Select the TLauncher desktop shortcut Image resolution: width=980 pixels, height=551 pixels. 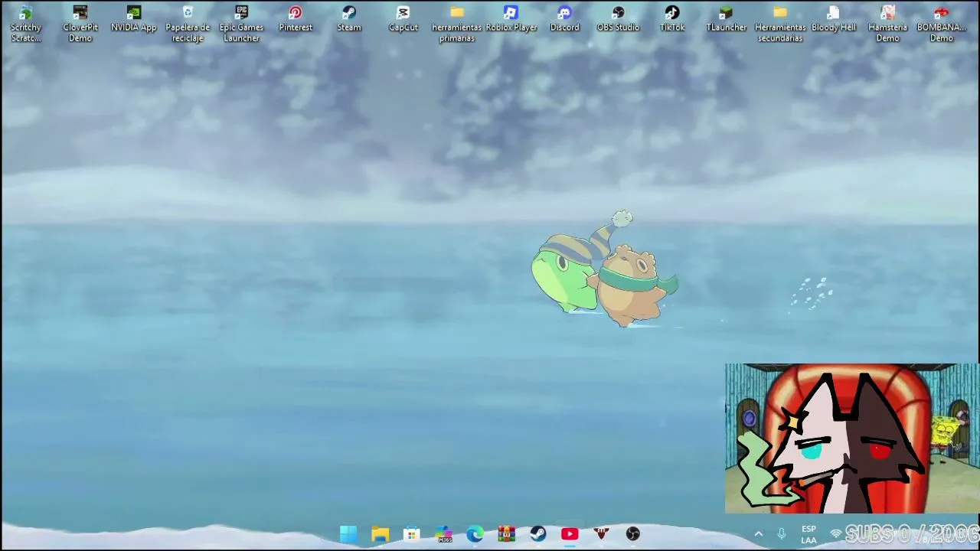(x=726, y=19)
